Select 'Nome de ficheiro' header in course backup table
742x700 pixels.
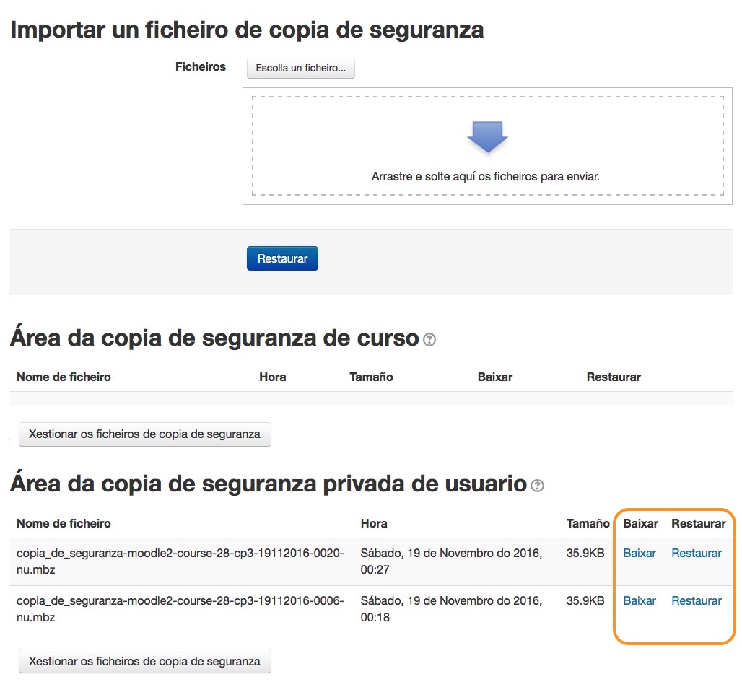[x=64, y=377]
